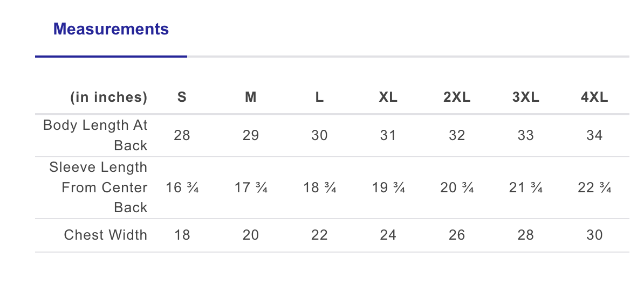Select the S size column header
Screen dimensions: 644x293
click(x=182, y=97)
